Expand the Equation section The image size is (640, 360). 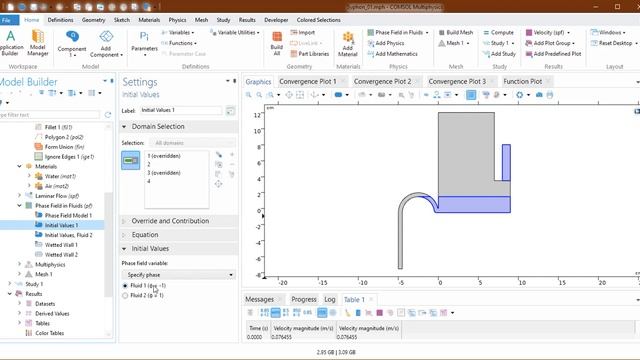point(124,235)
